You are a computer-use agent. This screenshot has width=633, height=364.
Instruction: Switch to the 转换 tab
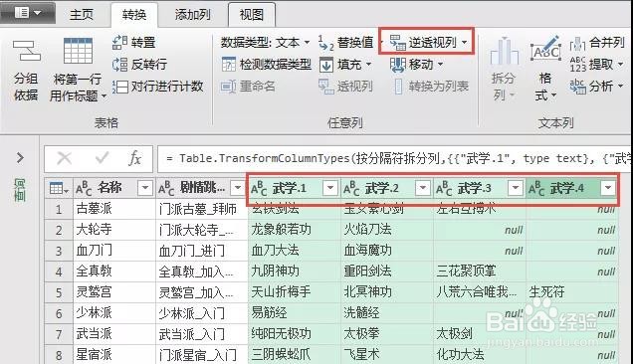(x=134, y=15)
